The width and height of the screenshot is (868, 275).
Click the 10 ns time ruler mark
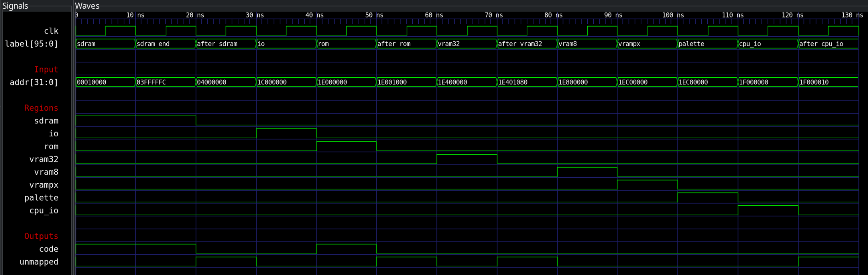(135, 15)
